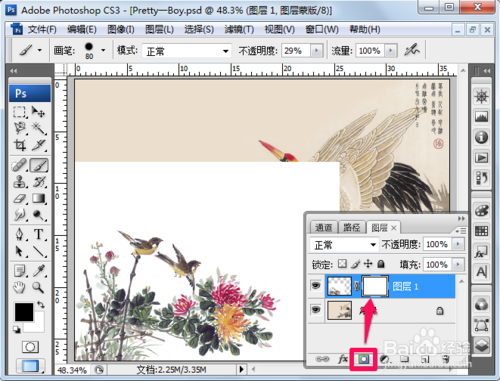This screenshot has height=381, width=500.
Task: Select the Eyedropper tool
Action: tap(39, 271)
